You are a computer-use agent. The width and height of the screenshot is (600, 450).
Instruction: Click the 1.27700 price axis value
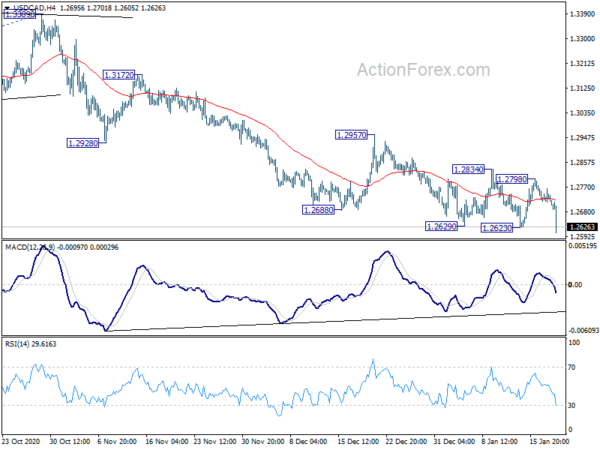(582, 188)
